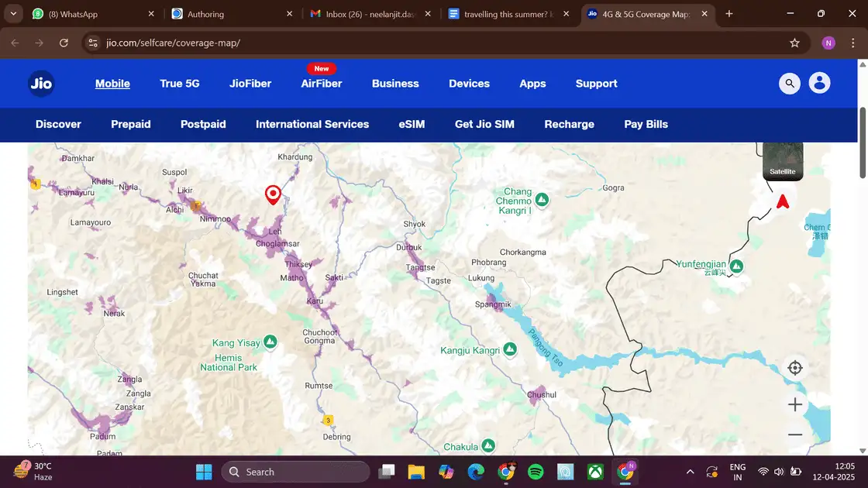Open the search icon on the Jio site

click(x=789, y=83)
